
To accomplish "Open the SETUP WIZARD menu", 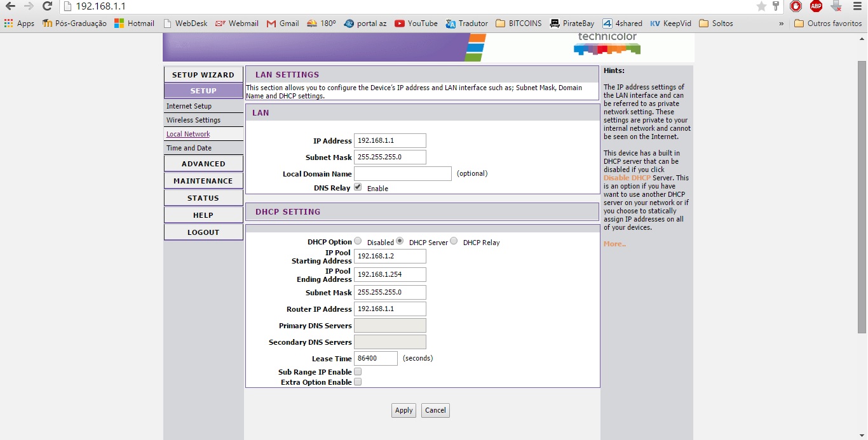I will [203, 75].
